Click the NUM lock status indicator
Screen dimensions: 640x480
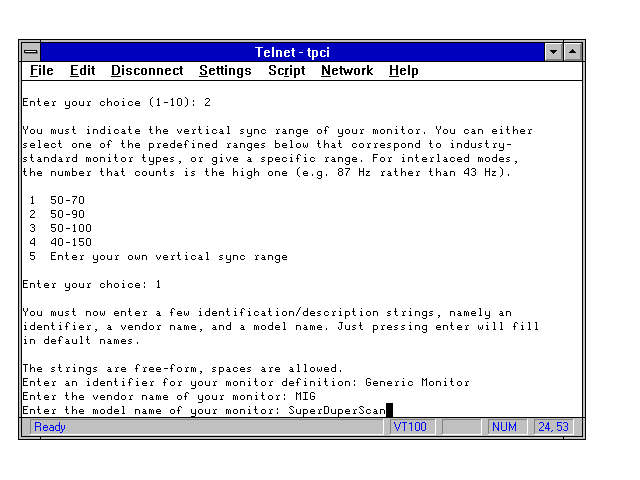point(503,427)
